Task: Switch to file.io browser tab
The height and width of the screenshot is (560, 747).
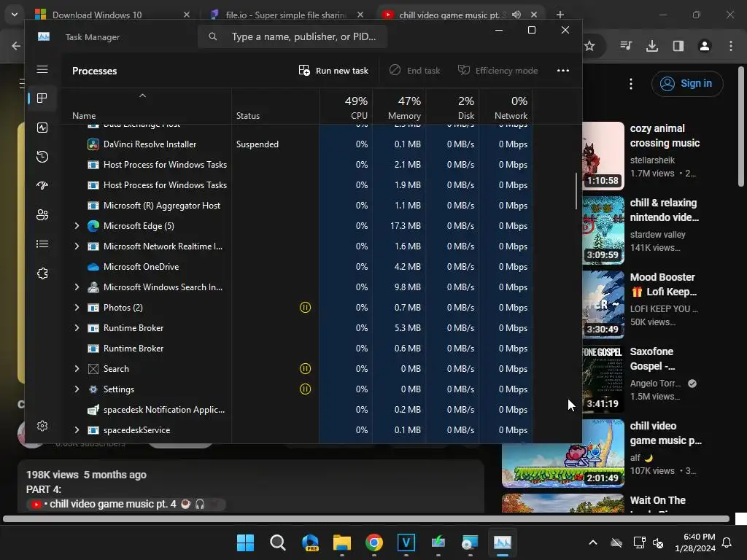Action: 287,15
